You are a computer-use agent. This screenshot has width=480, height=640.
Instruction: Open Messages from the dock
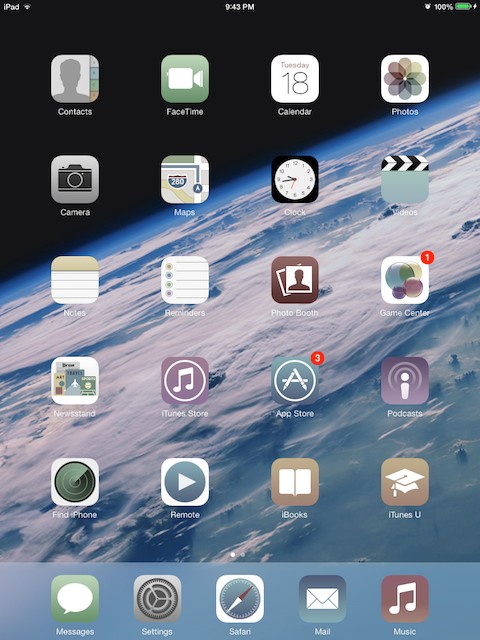click(75, 599)
